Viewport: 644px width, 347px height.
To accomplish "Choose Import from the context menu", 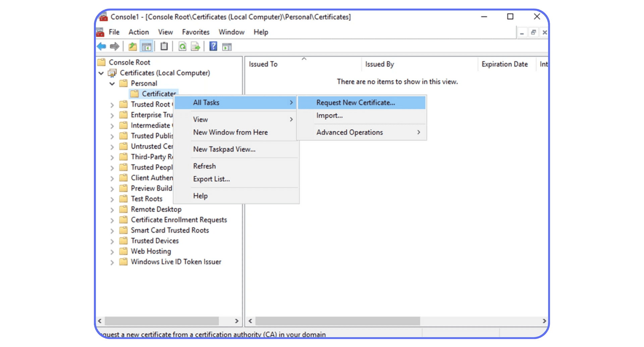I will 329,115.
